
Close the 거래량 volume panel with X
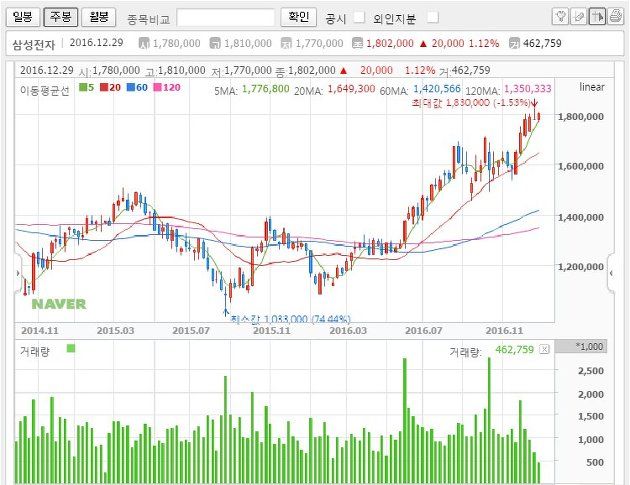point(544,349)
